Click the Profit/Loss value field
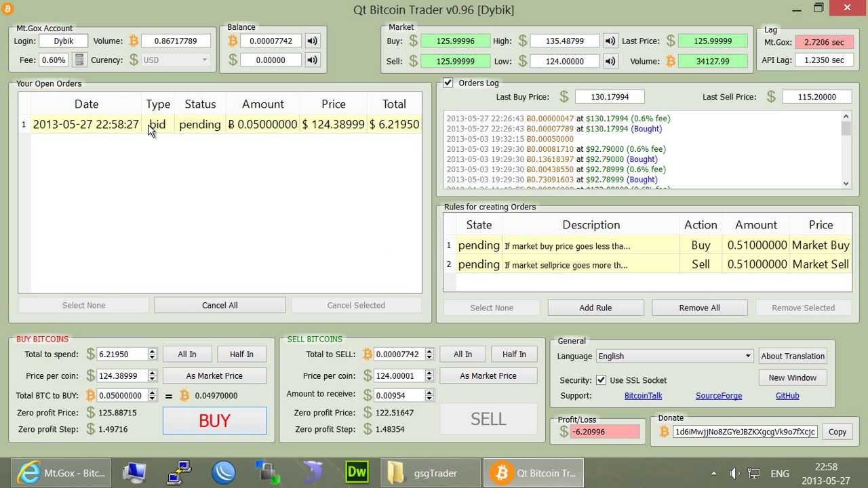868x488 pixels. click(605, 432)
